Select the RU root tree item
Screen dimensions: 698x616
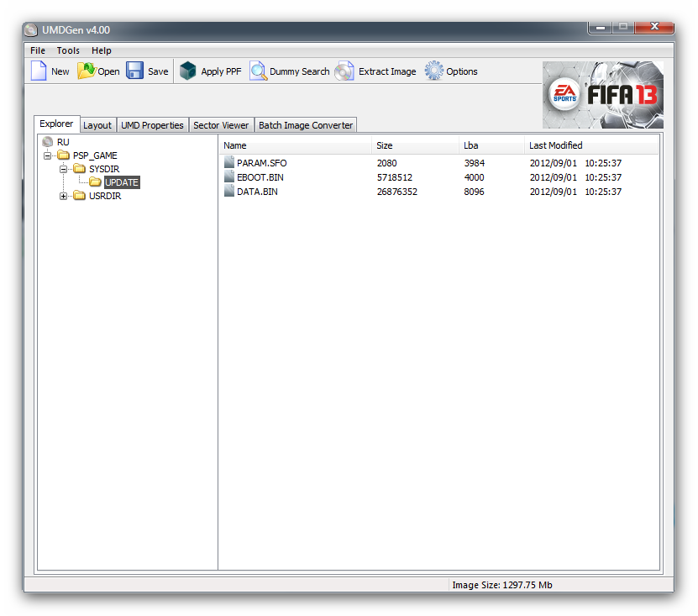63,142
